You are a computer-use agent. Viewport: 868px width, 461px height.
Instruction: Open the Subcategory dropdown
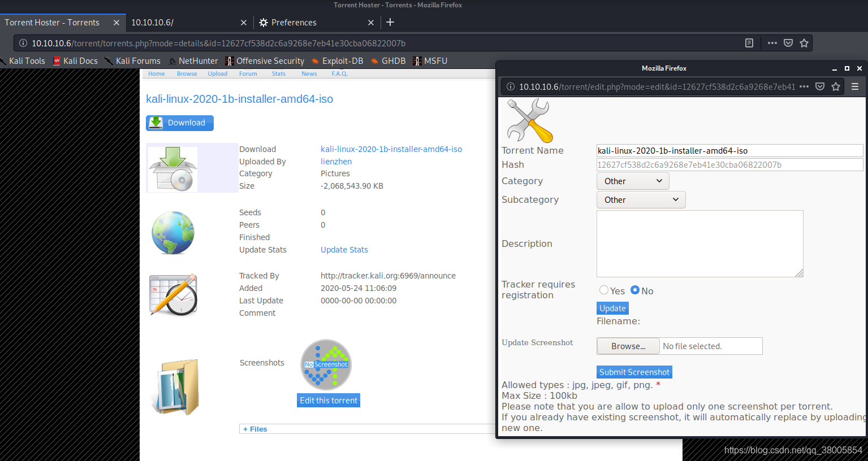[641, 200]
